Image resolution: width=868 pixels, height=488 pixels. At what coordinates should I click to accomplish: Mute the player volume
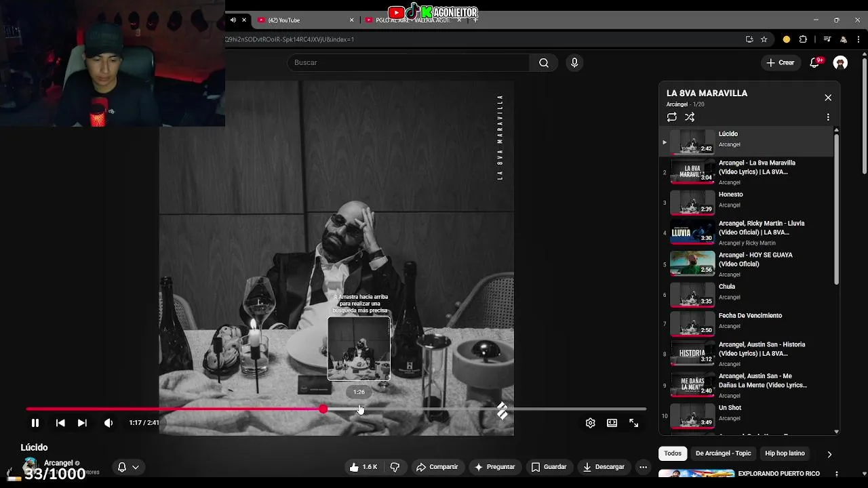pyautogui.click(x=108, y=423)
